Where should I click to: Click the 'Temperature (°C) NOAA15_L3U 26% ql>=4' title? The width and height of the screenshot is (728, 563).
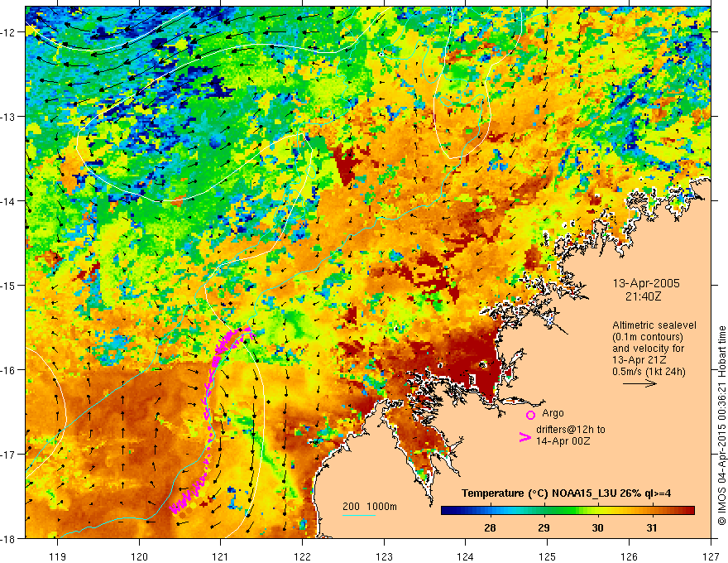point(566,493)
